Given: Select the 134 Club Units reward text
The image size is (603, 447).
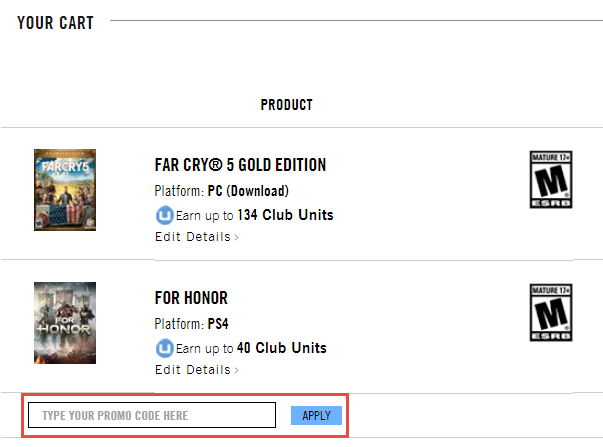Looking at the screenshot, I should (x=285, y=215).
